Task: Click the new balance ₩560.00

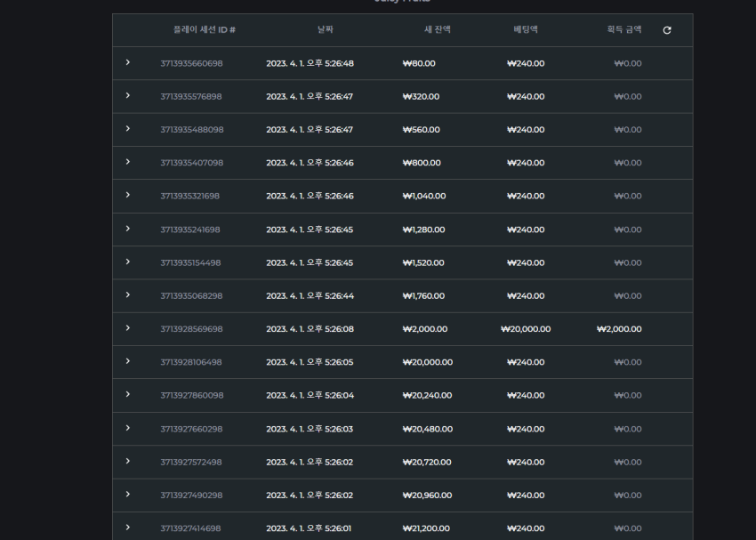Action: click(x=421, y=130)
